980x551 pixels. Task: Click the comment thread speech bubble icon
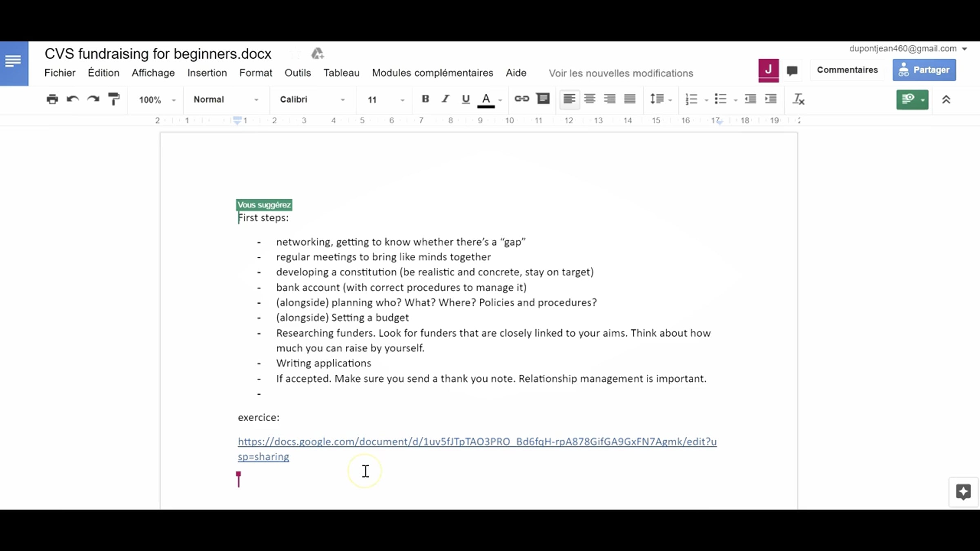pyautogui.click(x=792, y=71)
